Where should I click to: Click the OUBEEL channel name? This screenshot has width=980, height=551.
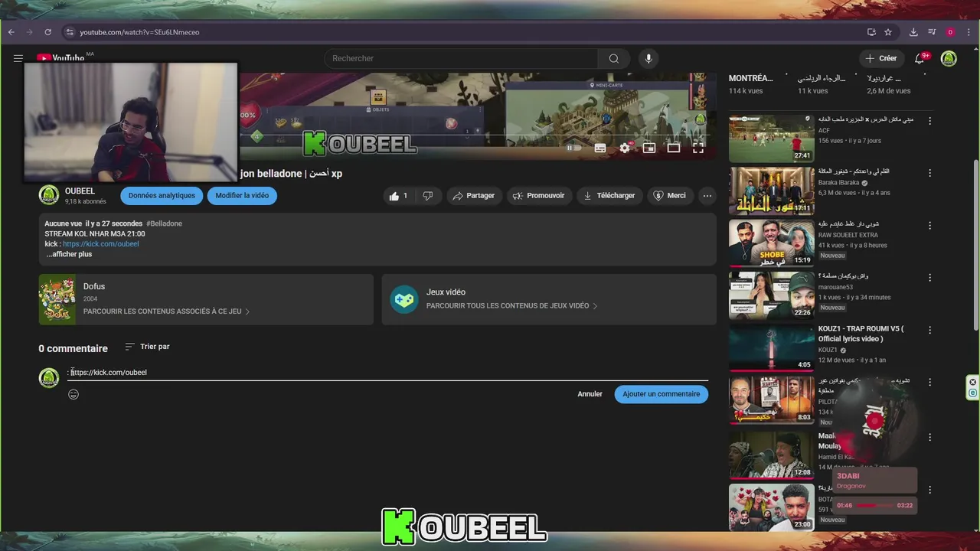pyautogui.click(x=80, y=191)
